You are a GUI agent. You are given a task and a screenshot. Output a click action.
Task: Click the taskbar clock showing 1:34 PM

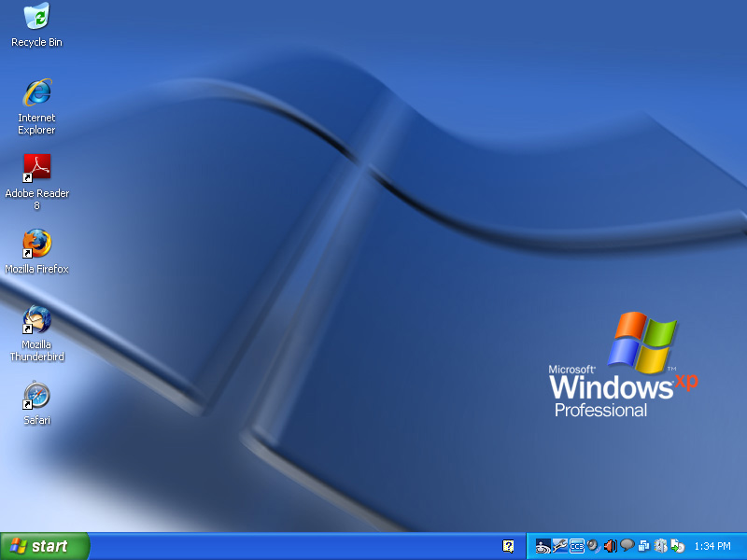[x=712, y=546]
